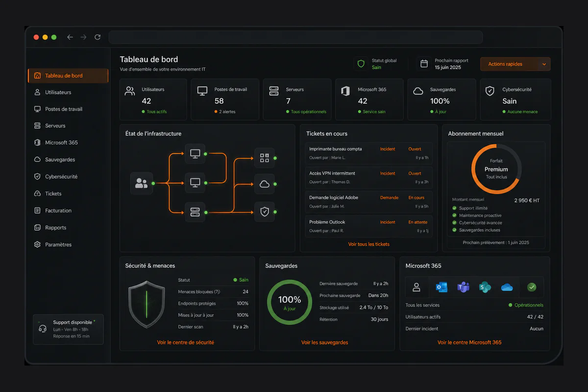
Task: Open Voir le centre Microsoft 365 link
Action: (x=469, y=343)
